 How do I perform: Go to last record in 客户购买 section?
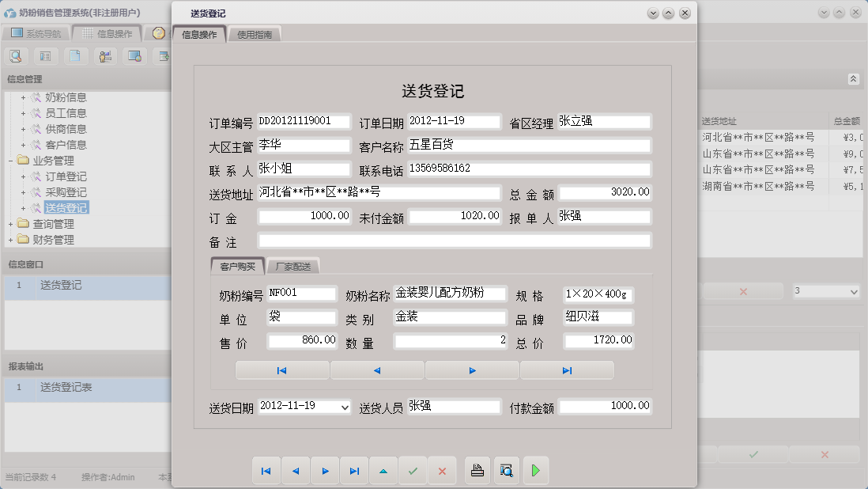567,370
